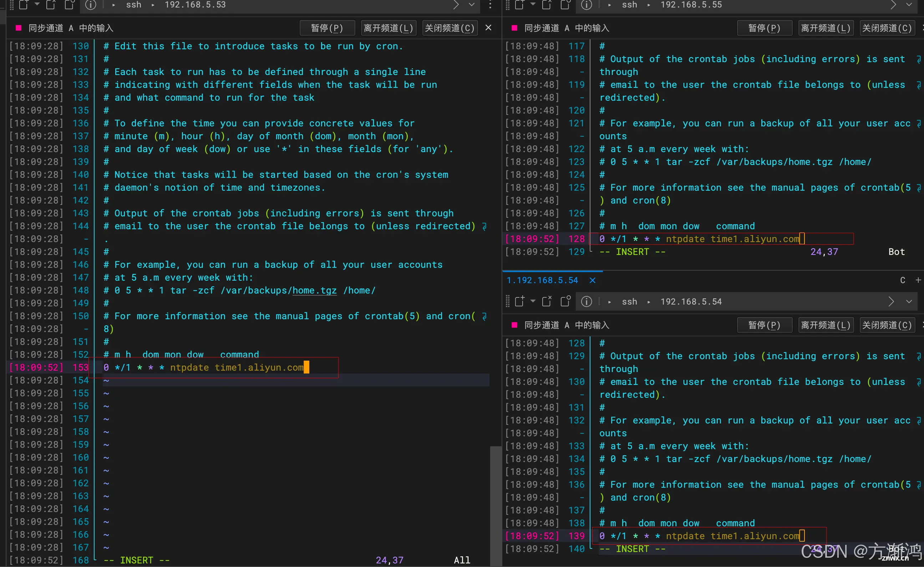This screenshot has width=924, height=567.
Task: Click 离开频道(L) button in 192.168.5.55 pane
Action: coord(826,28)
